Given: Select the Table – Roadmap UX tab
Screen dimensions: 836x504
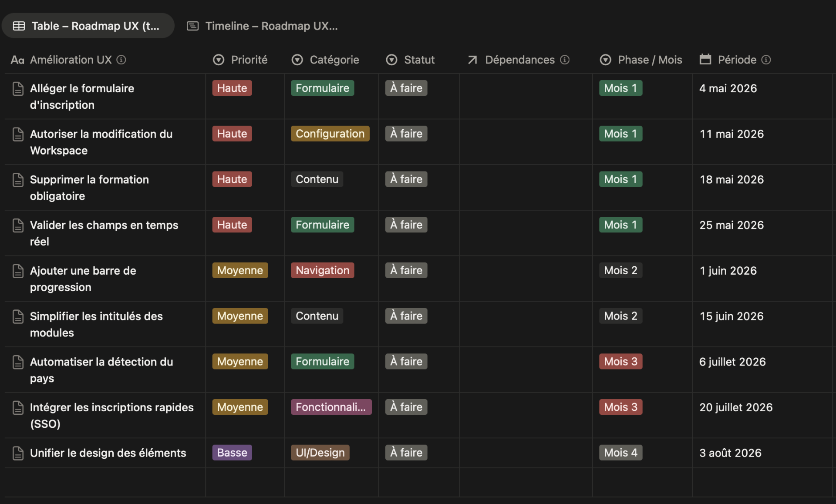Looking at the screenshot, I should [88, 26].
